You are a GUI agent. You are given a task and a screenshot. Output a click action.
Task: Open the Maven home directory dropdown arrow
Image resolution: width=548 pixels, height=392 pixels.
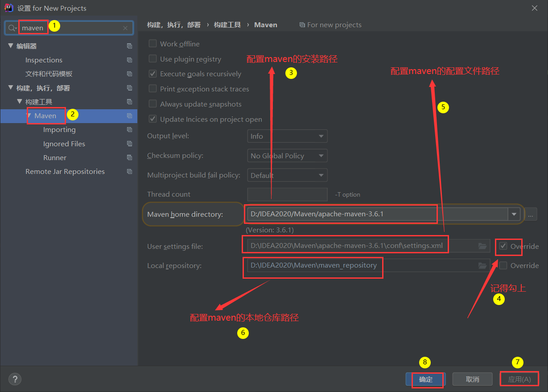coord(514,215)
